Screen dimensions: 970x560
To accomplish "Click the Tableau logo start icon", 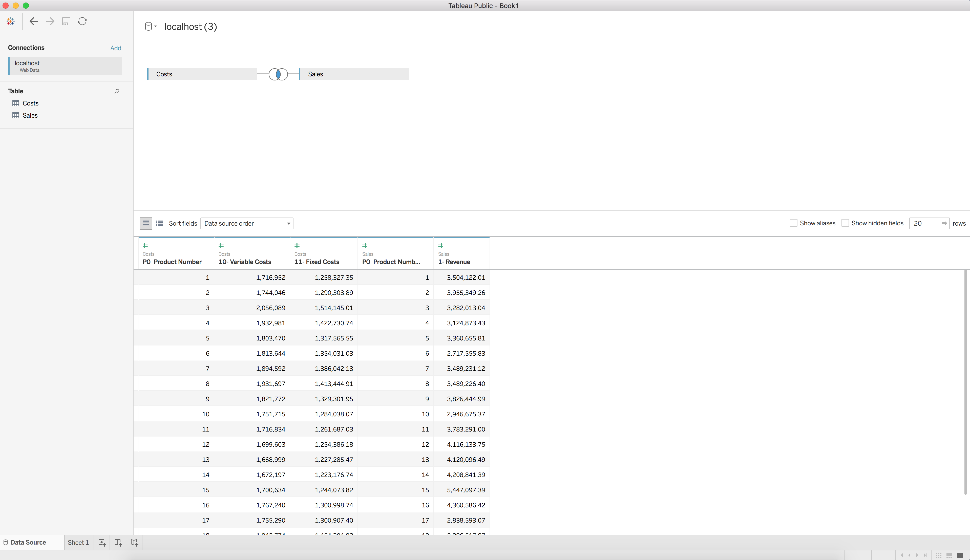I will [11, 21].
